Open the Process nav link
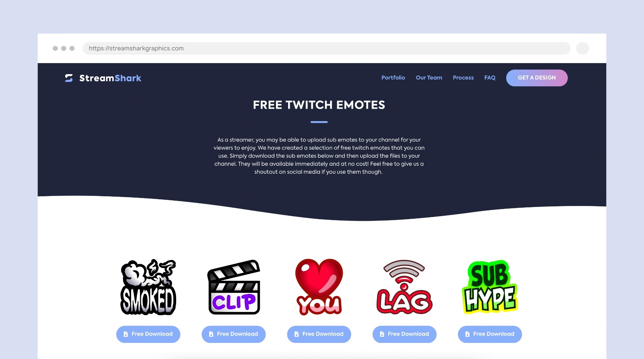644x359 pixels. click(463, 78)
